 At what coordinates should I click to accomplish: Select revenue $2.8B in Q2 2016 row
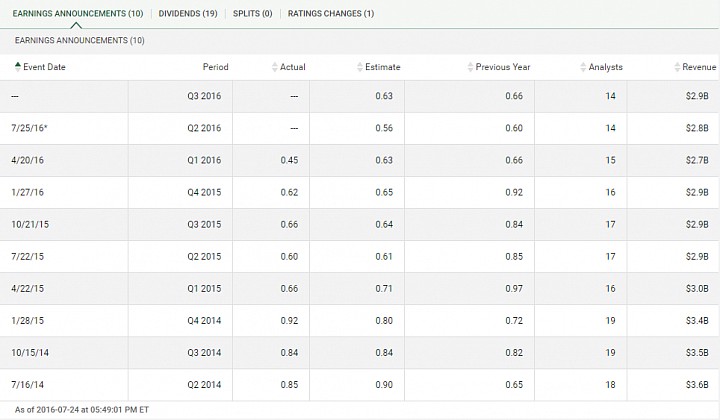coord(697,128)
